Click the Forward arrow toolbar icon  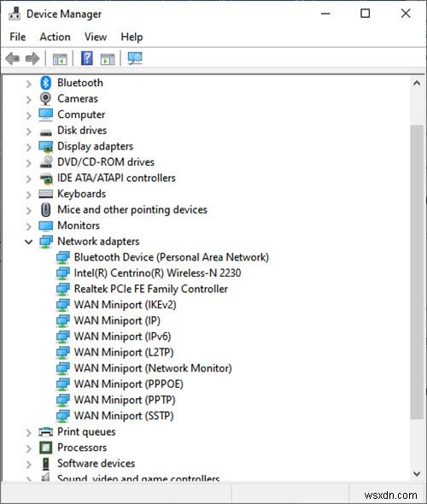(32, 58)
